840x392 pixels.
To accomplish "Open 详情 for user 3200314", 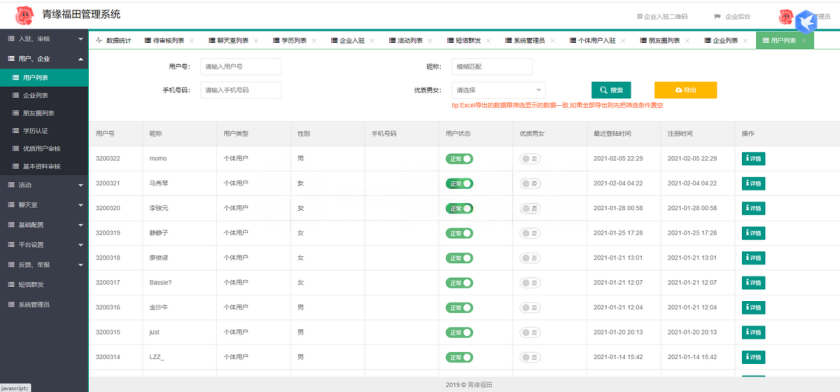I will [x=753, y=357].
